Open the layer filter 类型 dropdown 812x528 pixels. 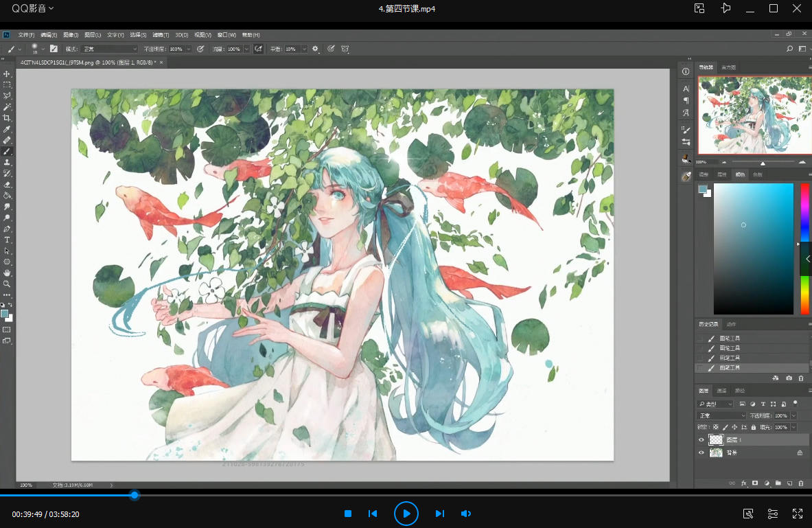tap(715, 404)
